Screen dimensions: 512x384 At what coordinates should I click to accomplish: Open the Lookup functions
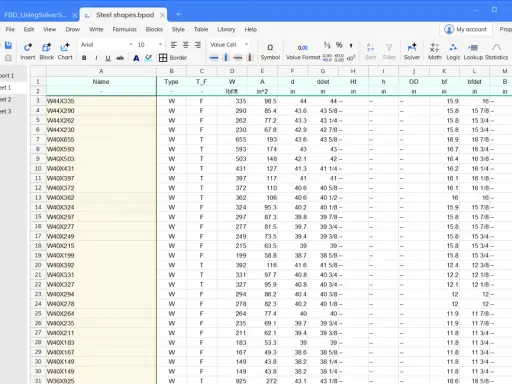click(x=473, y=52)
